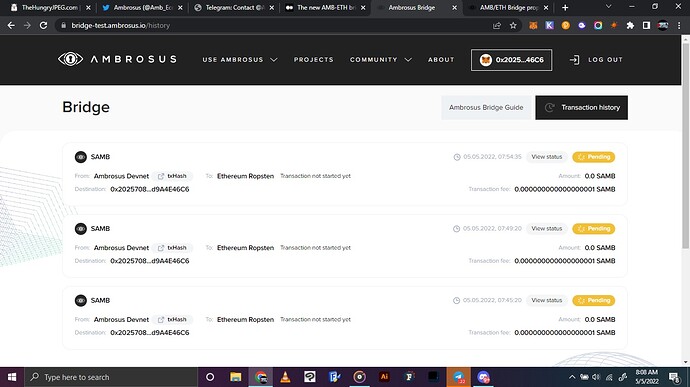This screenshot has height=387, width=690.
Task: Click Pending badge on 07:45:20 transaction
Action: [x=594, y=300]
